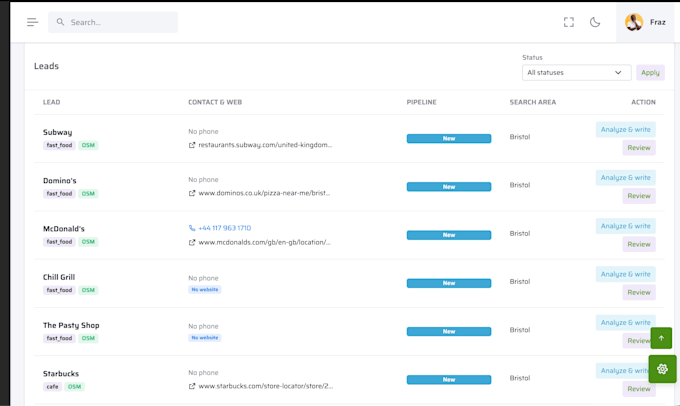Click external link icon for Starbucks website

tap(192, 386)
